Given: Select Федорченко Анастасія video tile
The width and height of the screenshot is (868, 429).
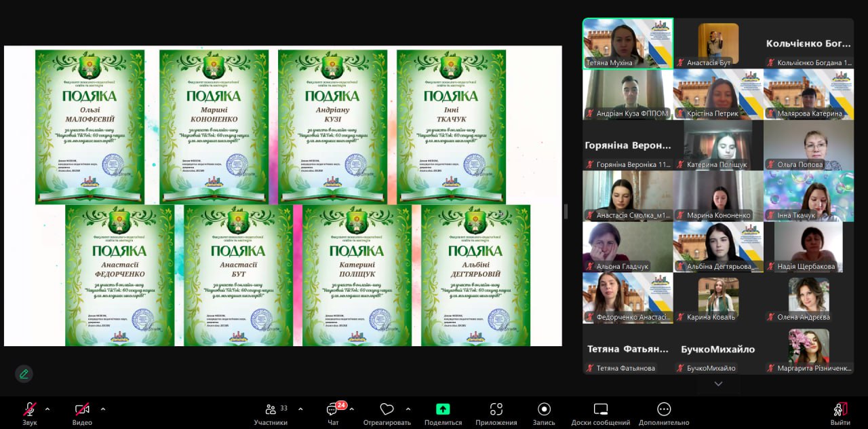Looking at the screenshot, I should [x=628, y=298].
